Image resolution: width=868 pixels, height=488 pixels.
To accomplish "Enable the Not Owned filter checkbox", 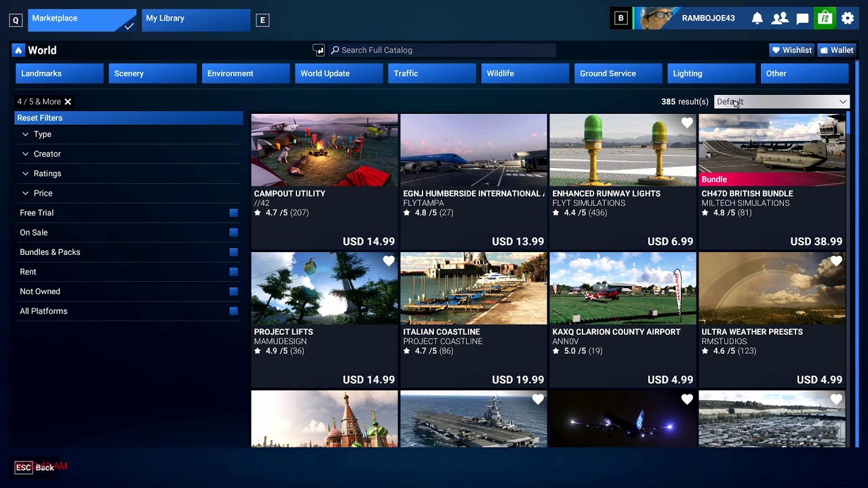I will (x=234, y=291).
